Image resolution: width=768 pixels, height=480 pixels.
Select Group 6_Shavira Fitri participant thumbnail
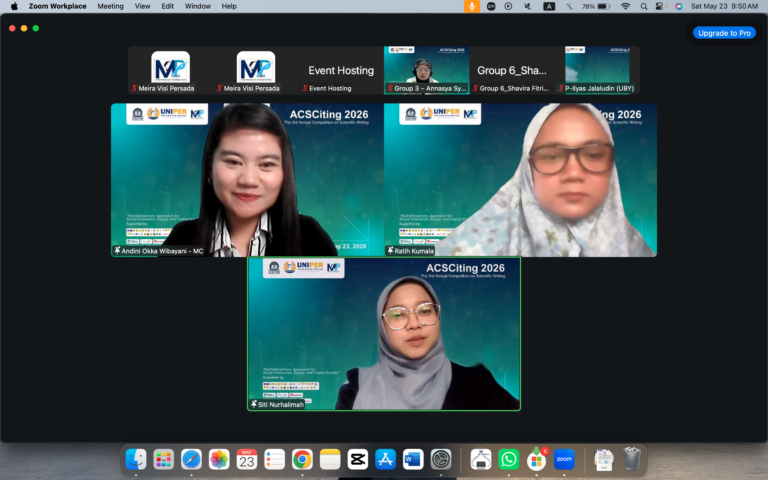[x=511, y=70]
